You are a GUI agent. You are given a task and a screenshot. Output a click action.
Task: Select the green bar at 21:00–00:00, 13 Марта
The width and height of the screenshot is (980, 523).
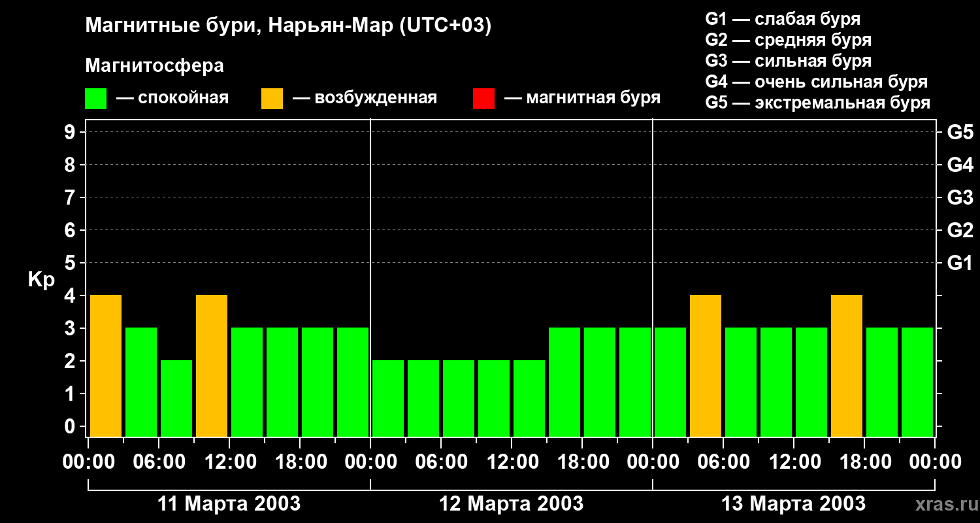point(917,382)
